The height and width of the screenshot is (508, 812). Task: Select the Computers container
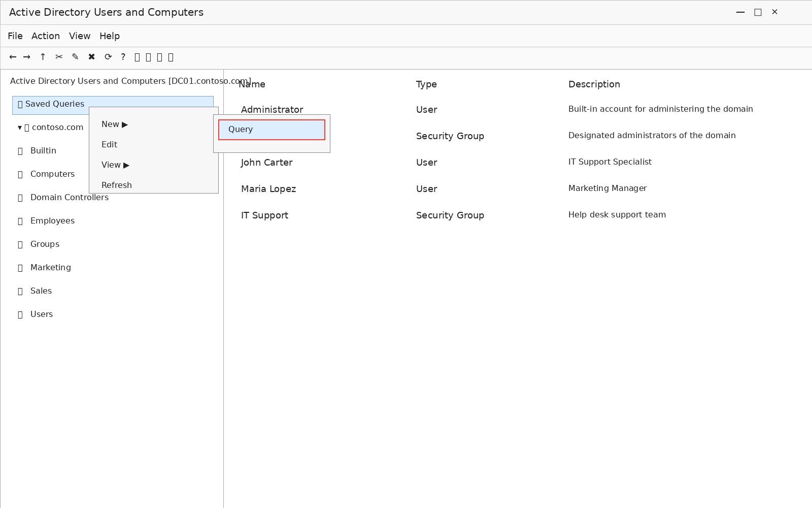[52, 174]
